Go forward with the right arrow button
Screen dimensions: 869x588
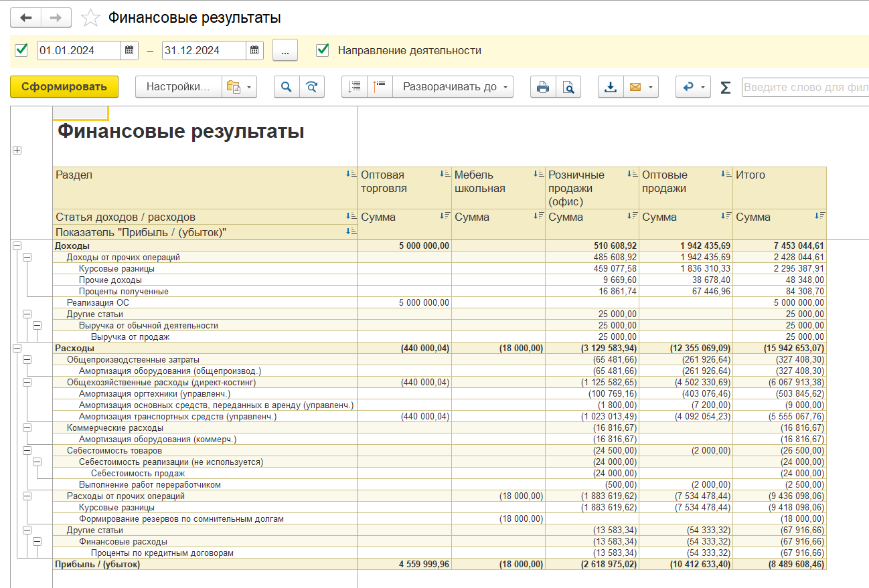(56, 17)
